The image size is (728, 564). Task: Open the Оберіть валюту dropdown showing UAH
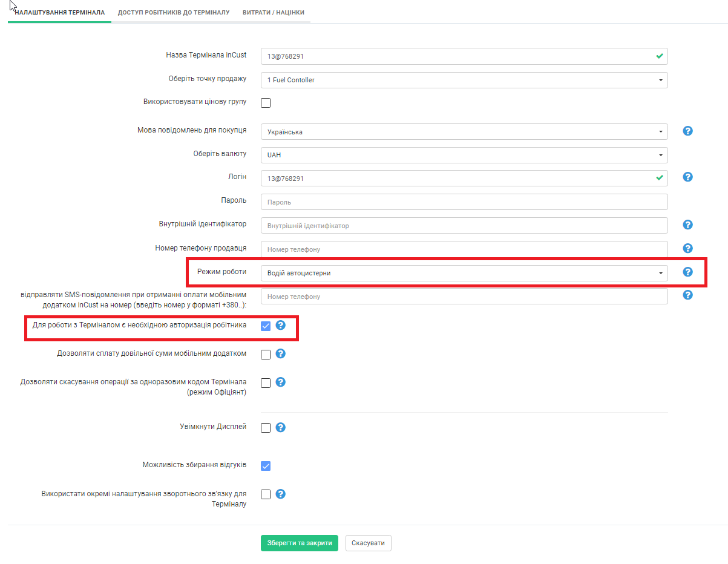pyautogui.click(x=464, y=155)
